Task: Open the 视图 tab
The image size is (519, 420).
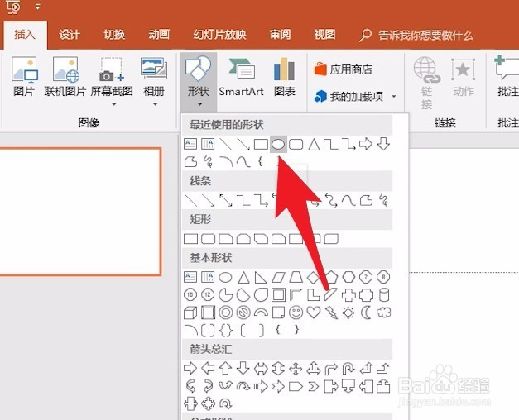Action: tap(324, 35)
